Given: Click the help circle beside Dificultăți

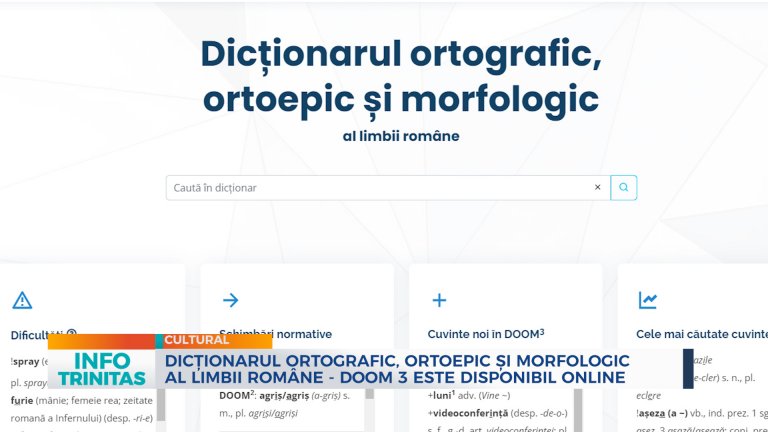Looking at the screenshot, I should click(x=72, y=333).
